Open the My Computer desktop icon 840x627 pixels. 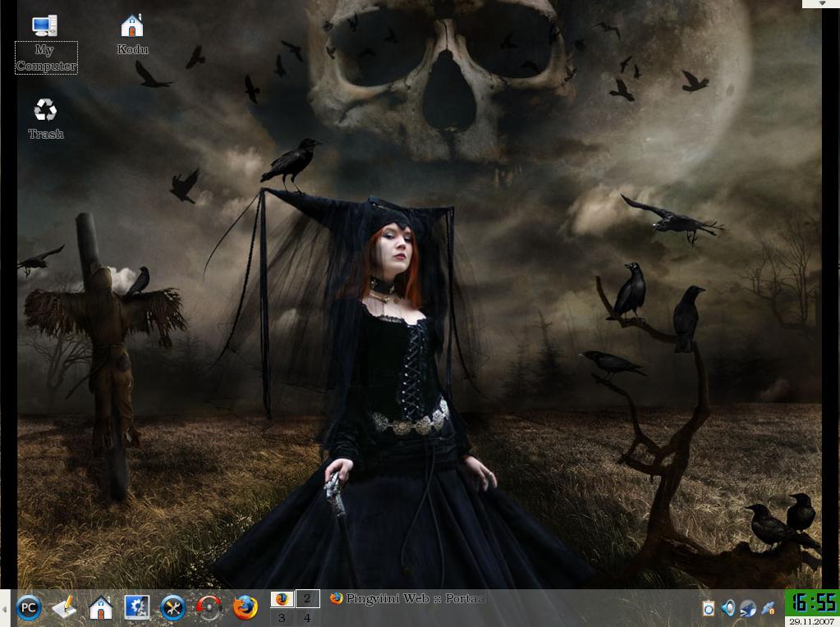[45, 43]
